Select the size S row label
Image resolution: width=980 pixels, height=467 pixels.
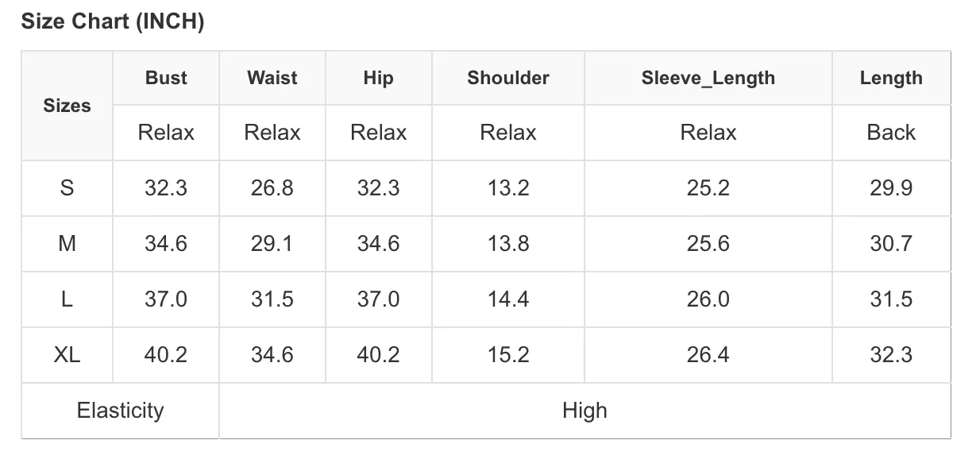pyautogui.click(x=67, y=188)
